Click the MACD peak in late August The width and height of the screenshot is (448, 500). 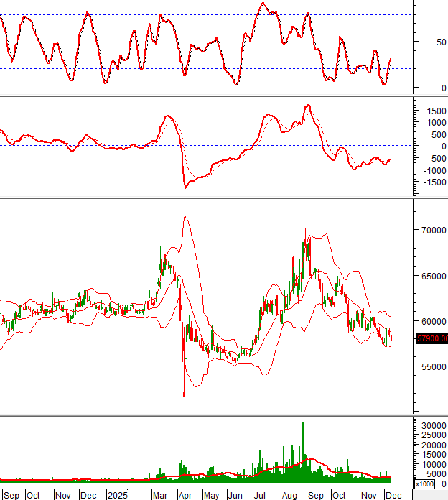[307, 106]
